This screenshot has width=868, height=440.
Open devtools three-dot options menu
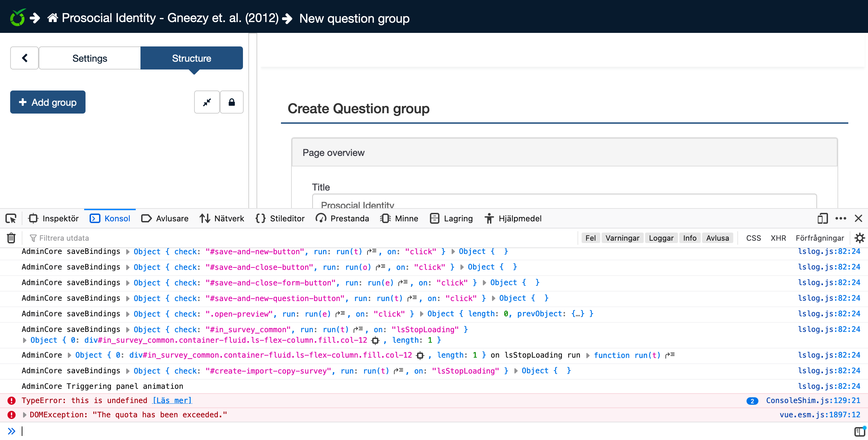(841, 218)
